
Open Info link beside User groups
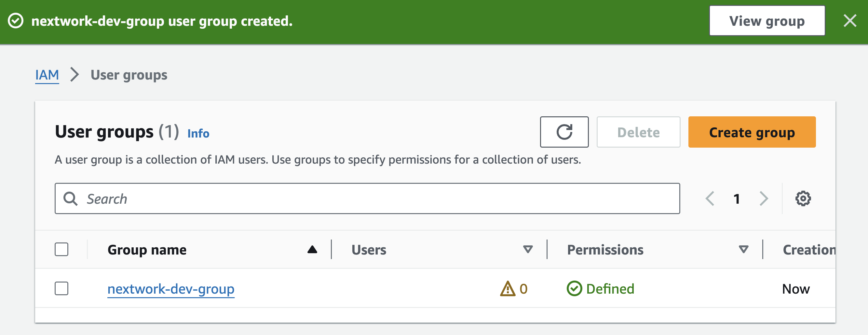pyautogui.click(x=198, y=134)
